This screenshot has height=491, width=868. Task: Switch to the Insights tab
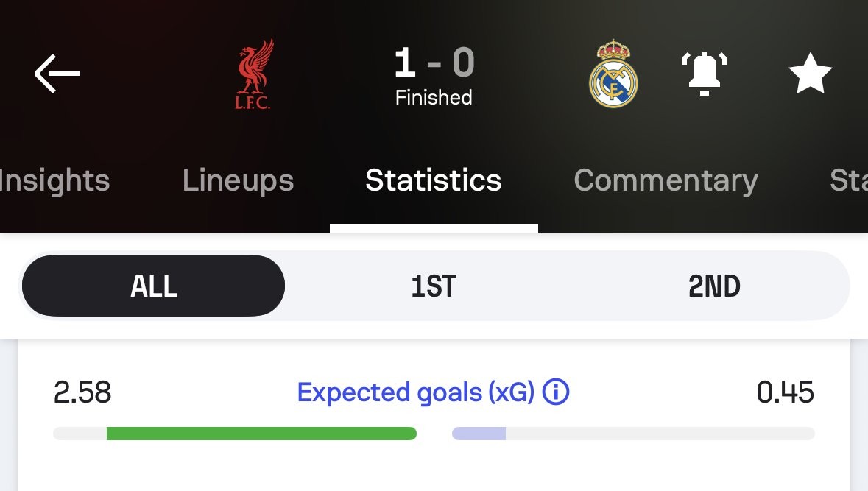(x=54, y=181)
